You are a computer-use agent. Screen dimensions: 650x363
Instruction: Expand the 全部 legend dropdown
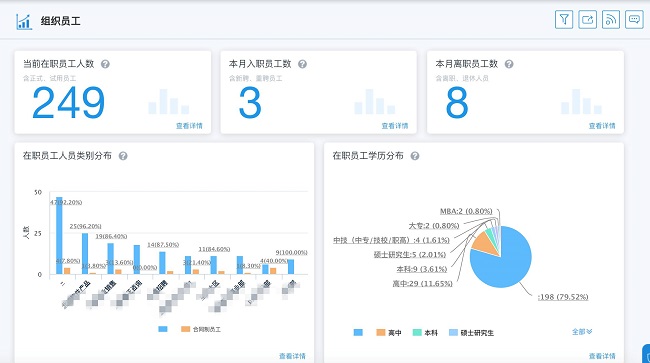tap(582, 332)
